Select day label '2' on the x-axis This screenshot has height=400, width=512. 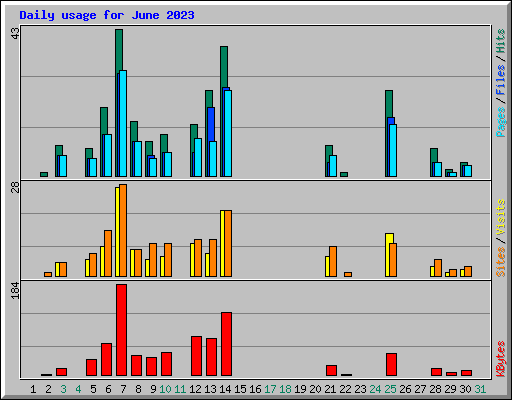click(48, 389)
